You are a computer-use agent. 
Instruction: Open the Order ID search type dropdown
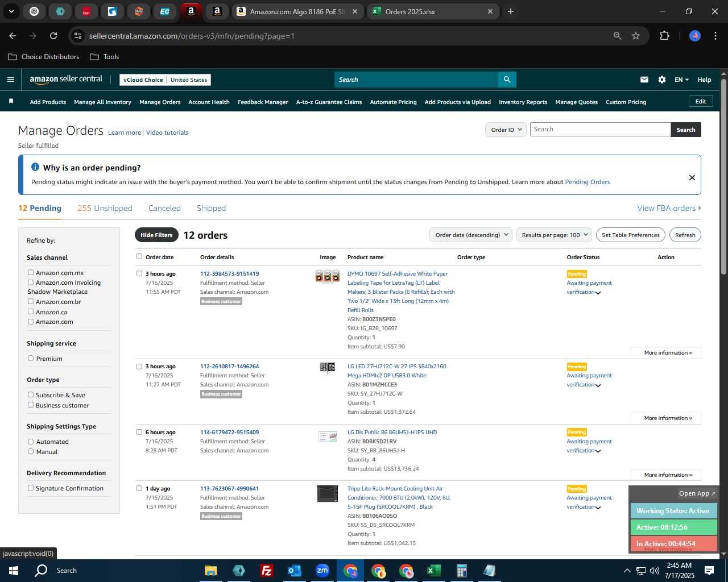pos(505,130)
